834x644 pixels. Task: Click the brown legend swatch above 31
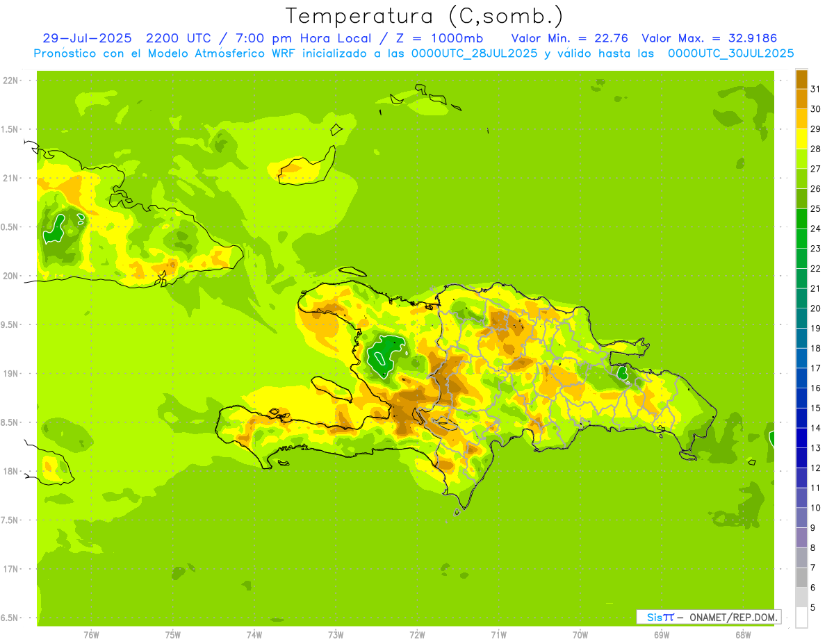801,79
